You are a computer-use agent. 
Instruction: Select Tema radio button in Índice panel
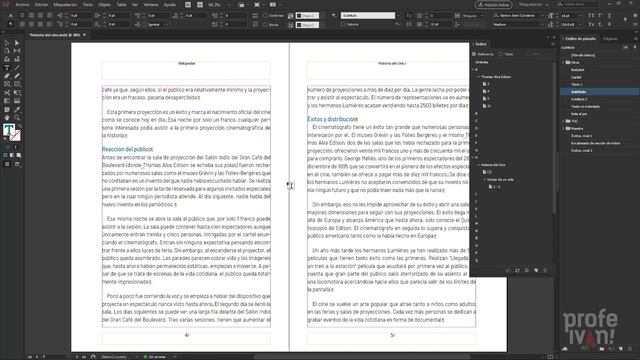point(500,54)
